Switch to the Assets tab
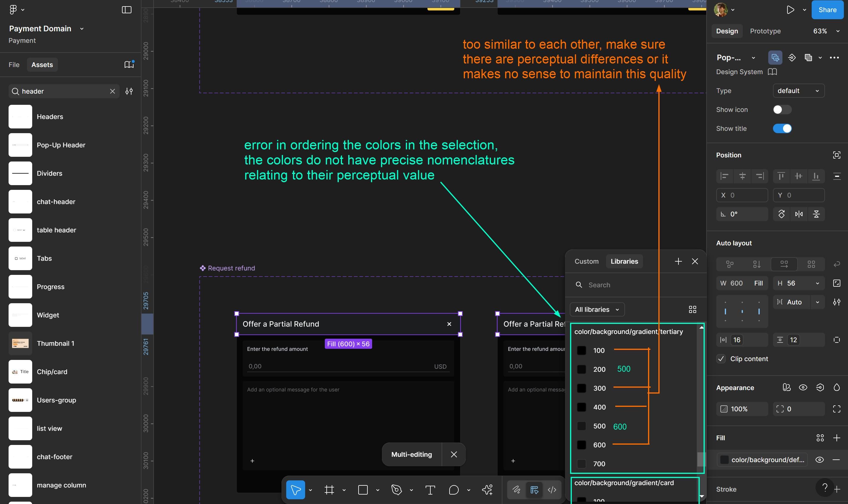 42,65
